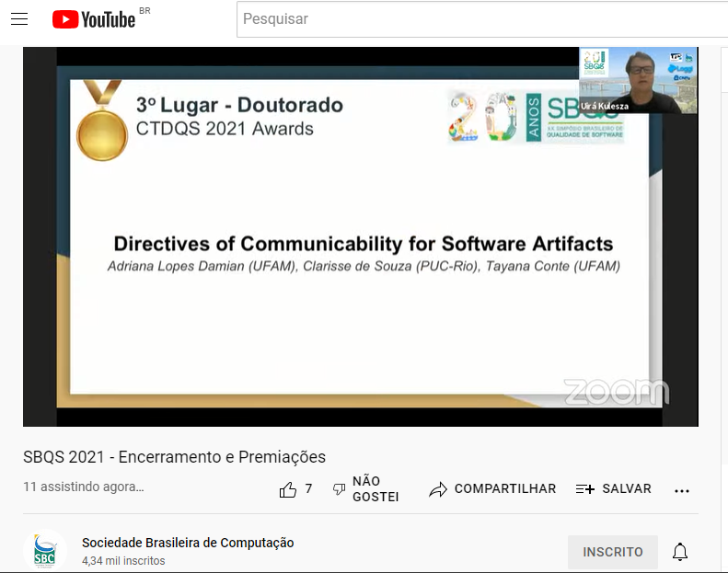Click the share arrow icon
Viewport: 728px width, 573px height.
point(438,489)
